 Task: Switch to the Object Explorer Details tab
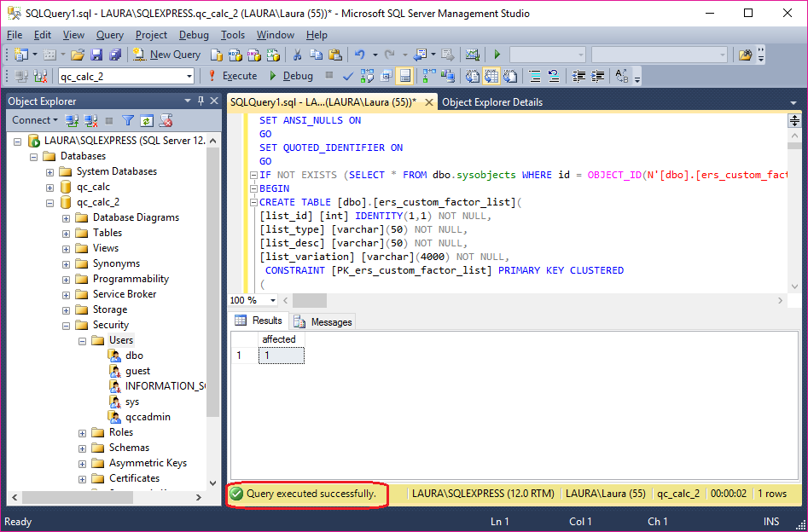492,102
